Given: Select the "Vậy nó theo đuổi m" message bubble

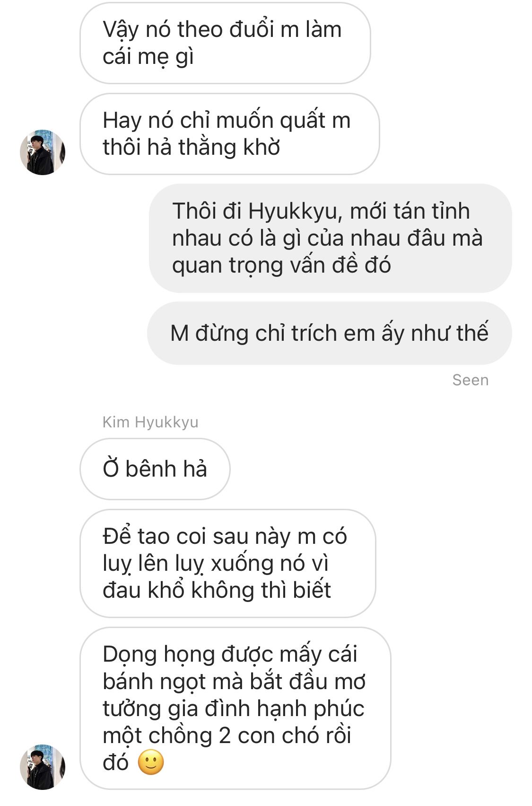Looking at the screenshot, I should tap(225, 43).
